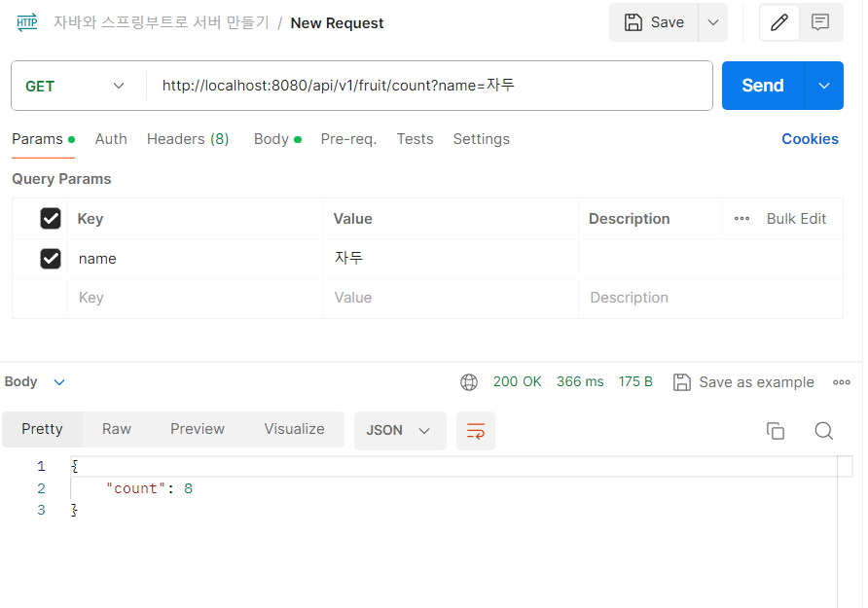Open the JSON format dropdown

[400, 430]
